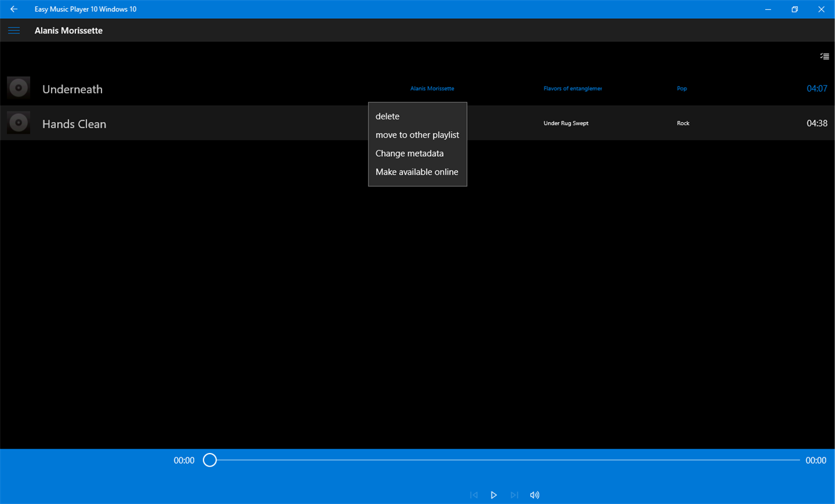Start playback with the play button
The image size is (835, 504).
click(494, 495)
